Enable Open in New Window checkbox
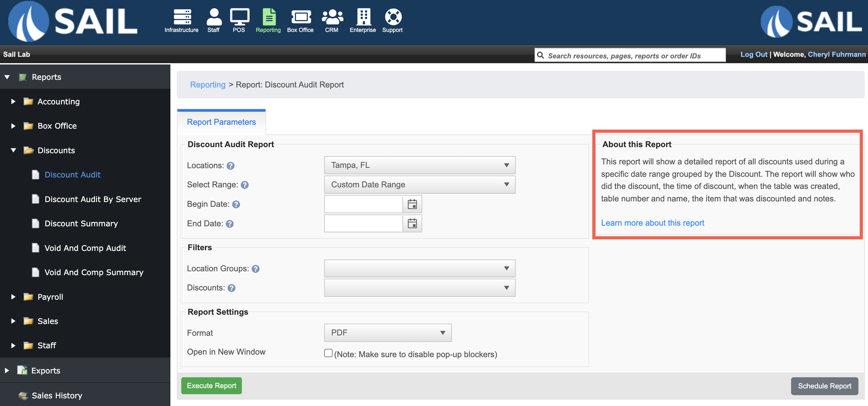The image size is (868, 406). 328,353
